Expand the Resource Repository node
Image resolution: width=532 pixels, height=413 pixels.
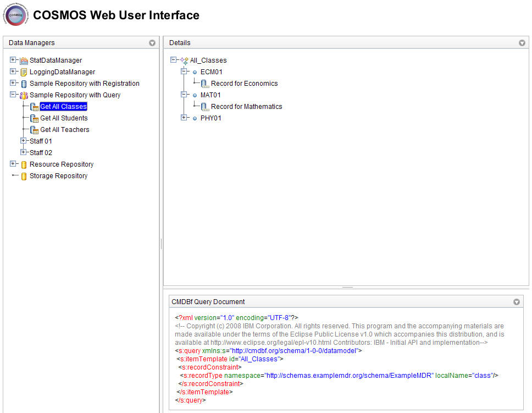click(13, 164)
